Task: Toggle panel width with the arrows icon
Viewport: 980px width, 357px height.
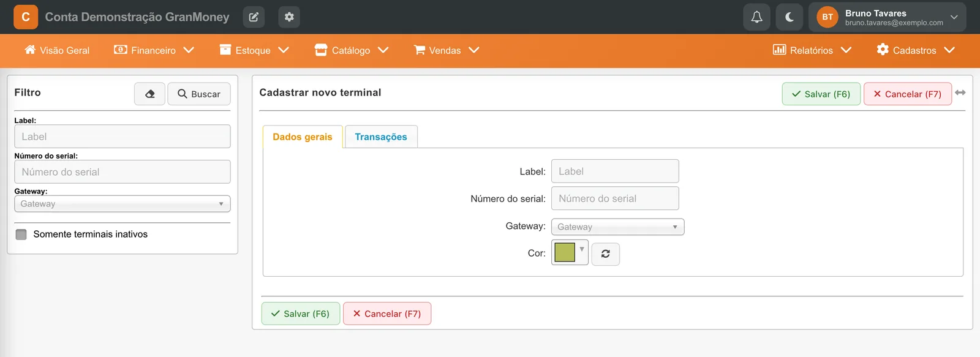Action: coord(960,92)
